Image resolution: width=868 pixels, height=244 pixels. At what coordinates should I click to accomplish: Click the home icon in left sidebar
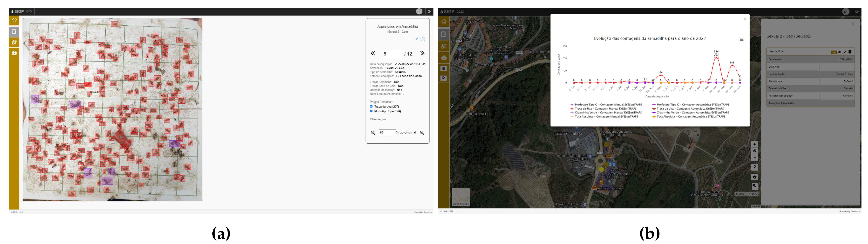tap(14, 20)
